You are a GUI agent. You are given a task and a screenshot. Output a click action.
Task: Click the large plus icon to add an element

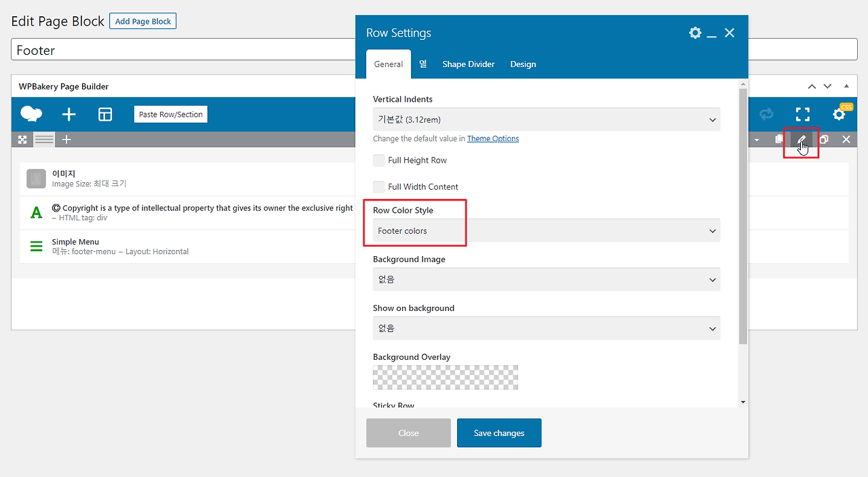(x=68, y=115)
